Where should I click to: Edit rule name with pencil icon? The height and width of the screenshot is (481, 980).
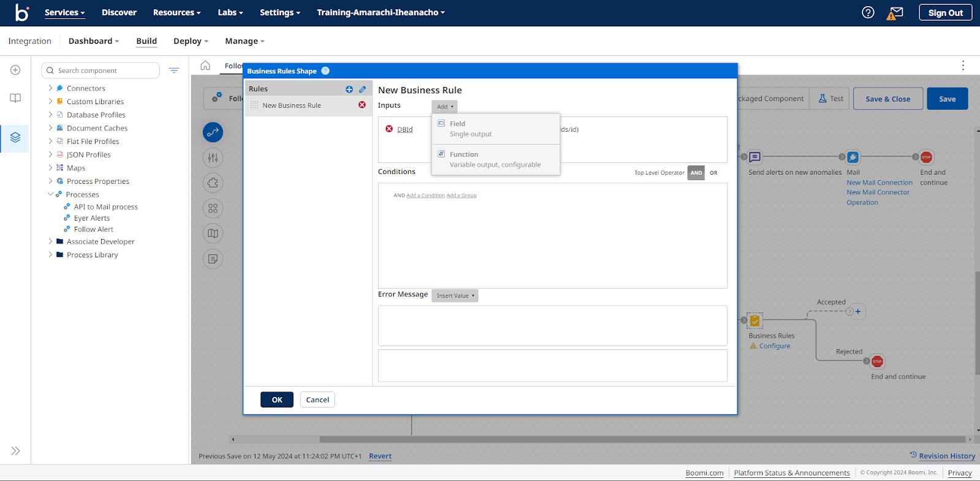pos(363,89)
